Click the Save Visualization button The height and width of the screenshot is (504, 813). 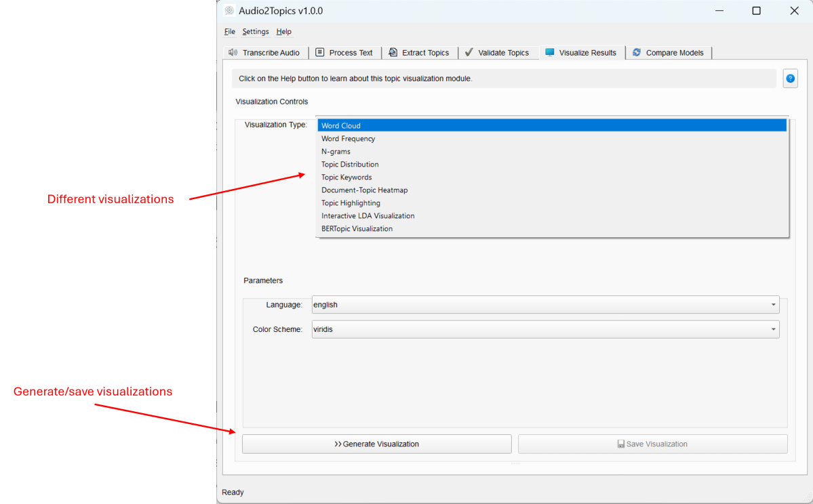pyautogui.click(x=653, y=444)
